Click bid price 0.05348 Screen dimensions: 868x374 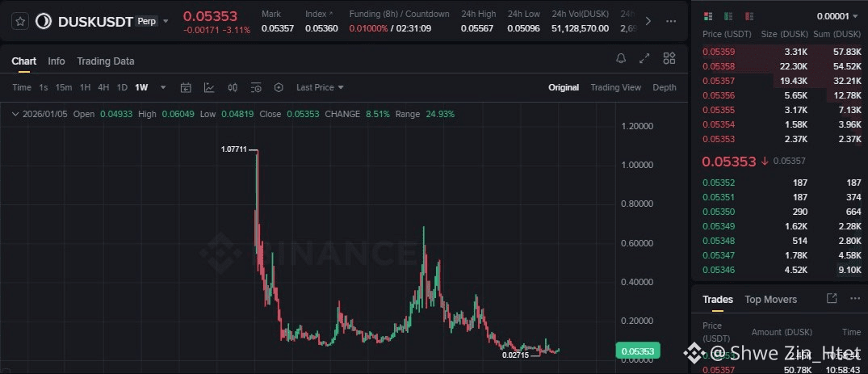click(x=719, y=241)
